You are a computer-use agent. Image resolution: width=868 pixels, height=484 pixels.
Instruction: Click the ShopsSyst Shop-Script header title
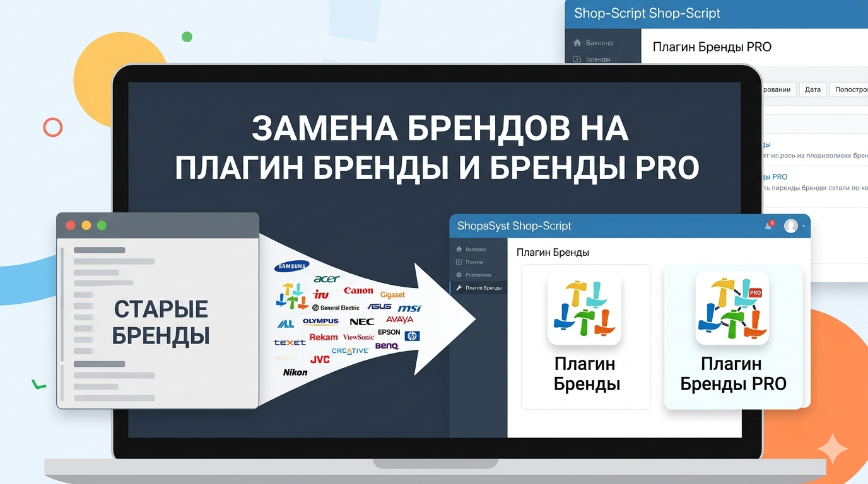514,226
